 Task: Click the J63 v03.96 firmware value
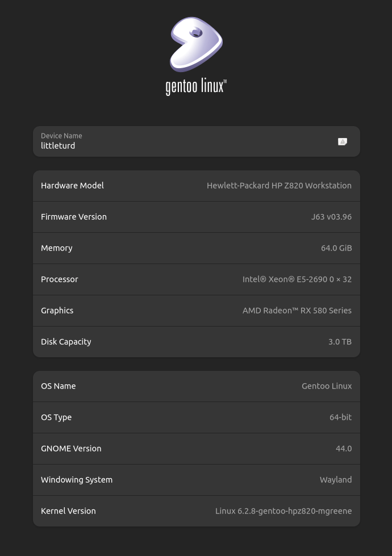331,216
